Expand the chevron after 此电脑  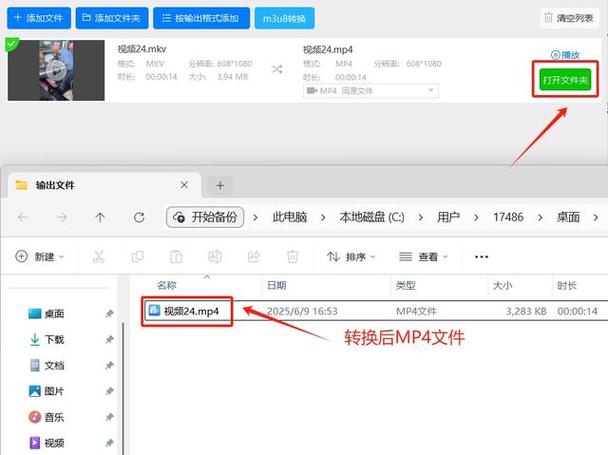point(323,218)
